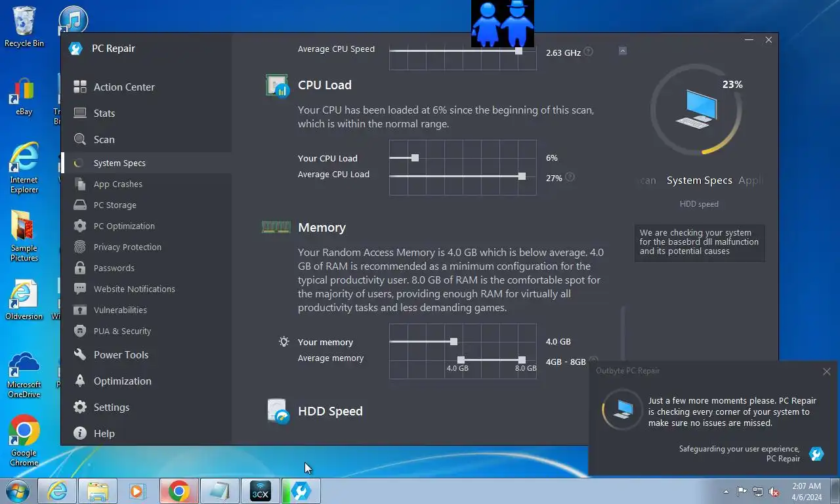Click the HDD Speed disk icon
Viewport: 840px width, 504px height.
pyautogui.click(x=278, y=411)
